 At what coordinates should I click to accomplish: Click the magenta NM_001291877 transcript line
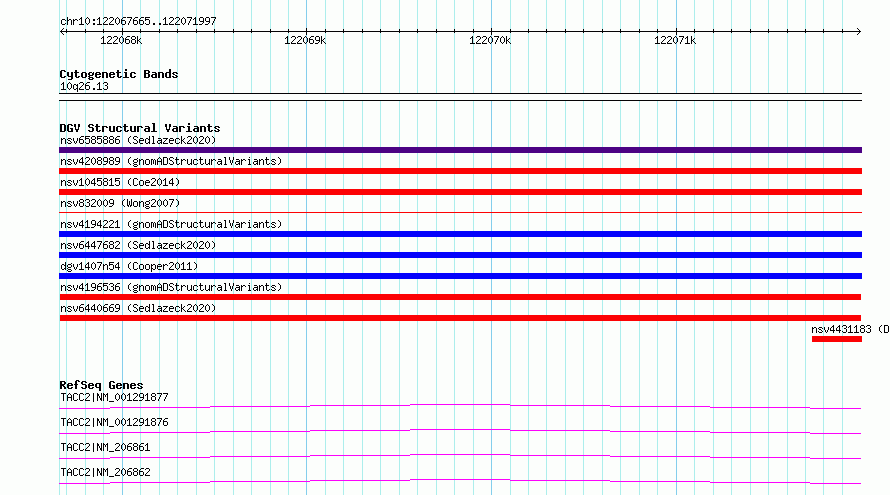coord(460,406)
